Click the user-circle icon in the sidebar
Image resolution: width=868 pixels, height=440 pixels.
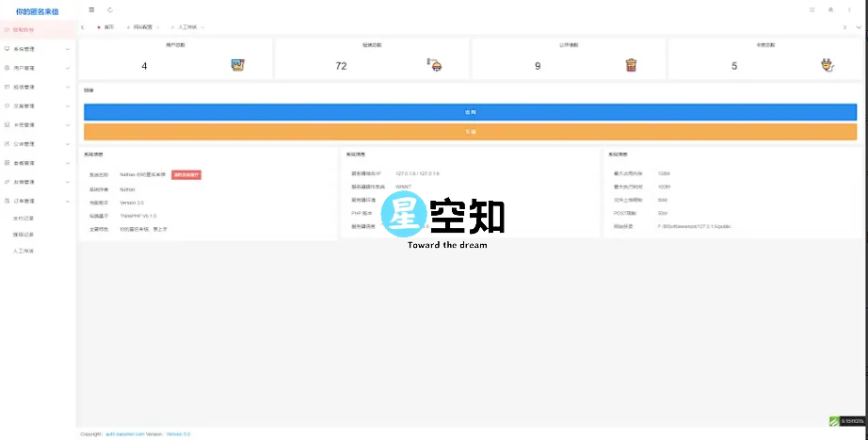(x=8, y=68)
